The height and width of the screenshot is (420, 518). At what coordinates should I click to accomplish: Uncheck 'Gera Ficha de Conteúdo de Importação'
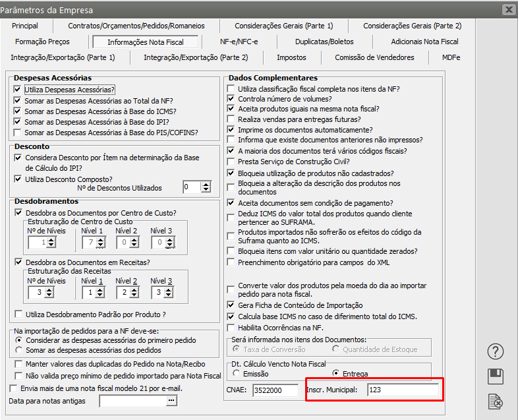tap(230, 305)
